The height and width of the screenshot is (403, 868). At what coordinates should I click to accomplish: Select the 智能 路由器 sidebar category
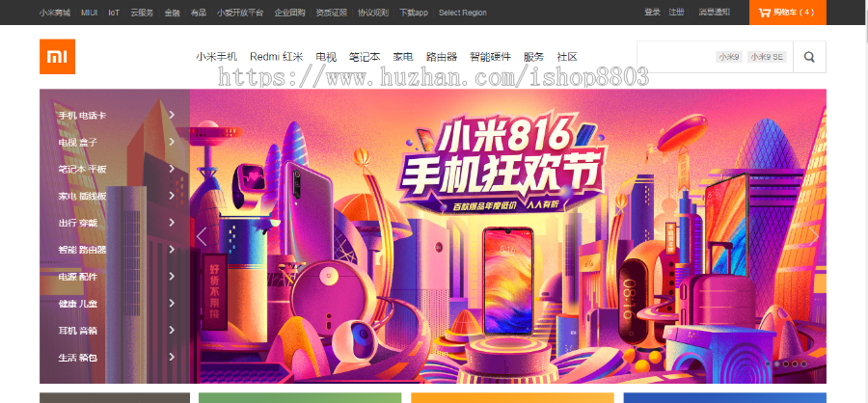tap(115, 249)
